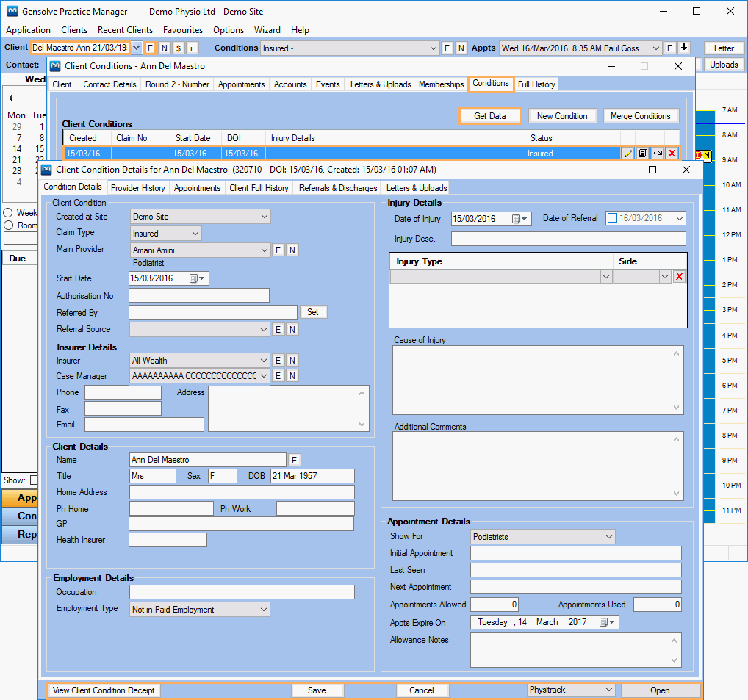Select the Room radio button

tap(8, 225)
